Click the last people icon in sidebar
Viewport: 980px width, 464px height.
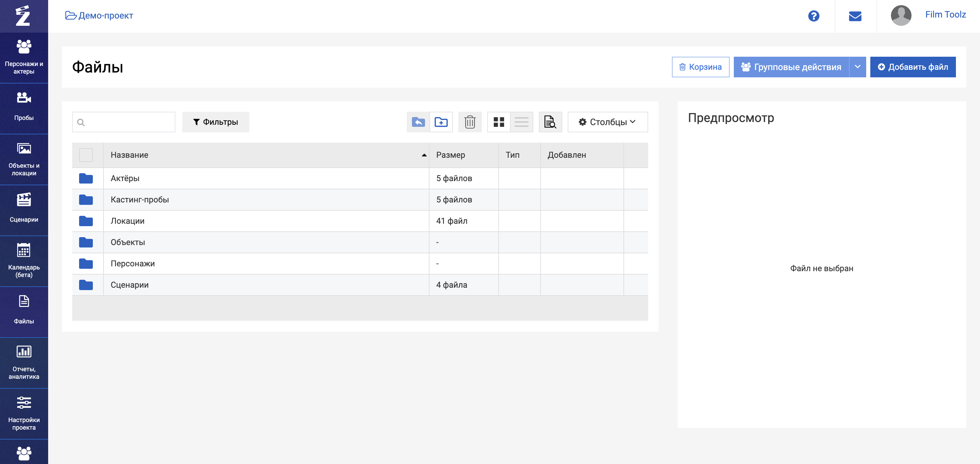tap(24, 453)
